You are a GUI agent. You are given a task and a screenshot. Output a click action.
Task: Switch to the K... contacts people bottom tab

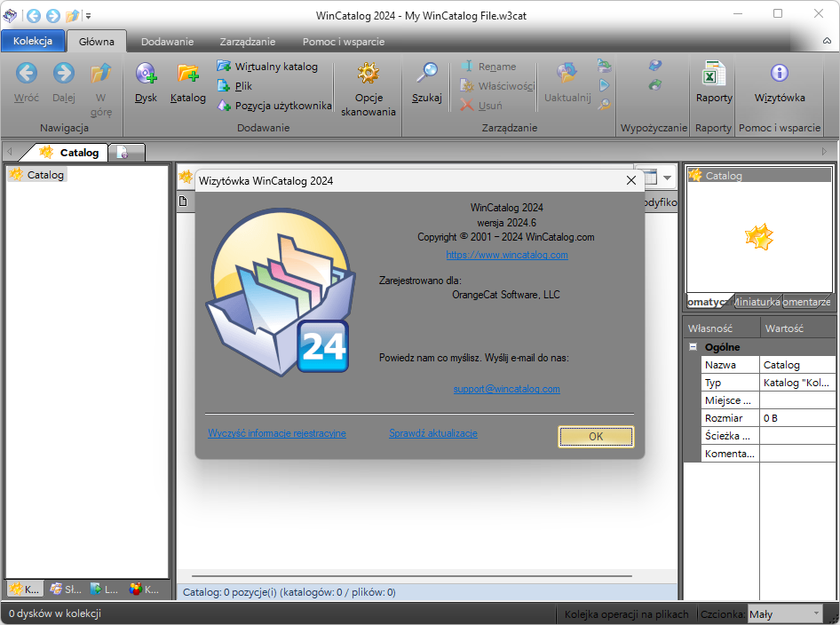tap(144, 589)
